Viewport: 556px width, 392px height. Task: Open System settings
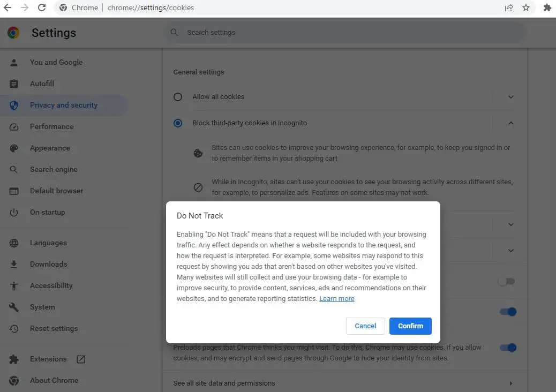click(x=42, y=307)
